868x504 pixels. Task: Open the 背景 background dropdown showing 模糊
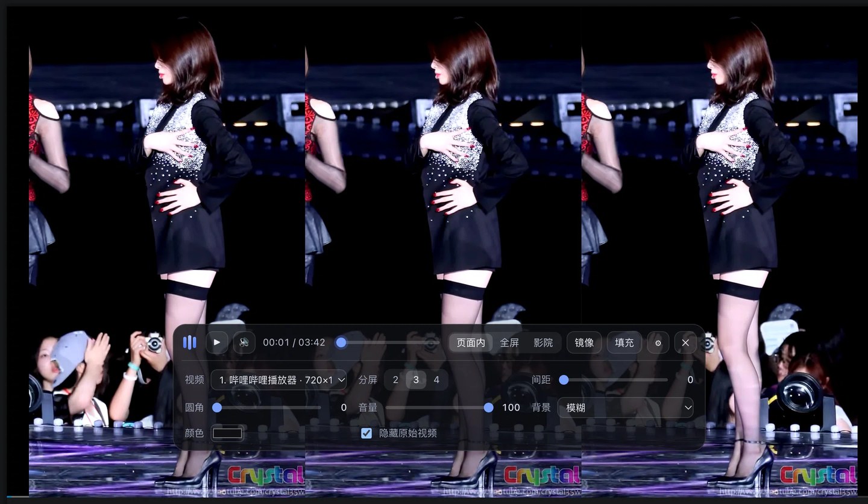(x=625, y=408)
